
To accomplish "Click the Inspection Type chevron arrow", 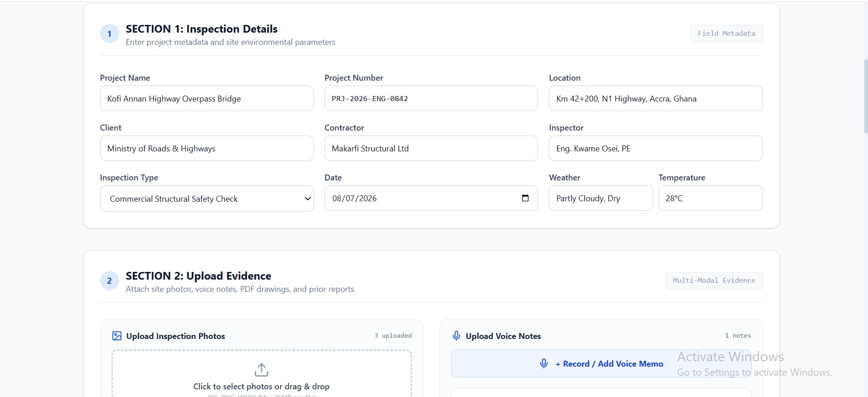I will (307, 198).
